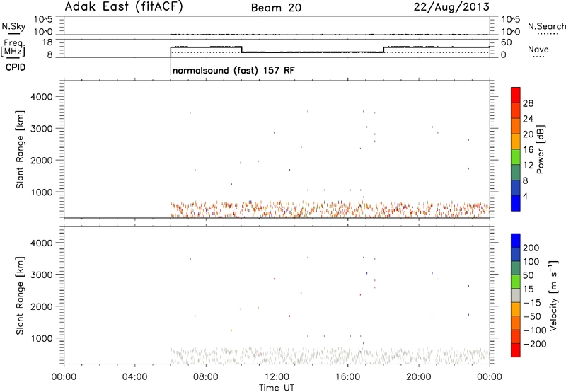Click the "Beam 20" header label
The width and height of the screenshot is (566, 392).
(276, 8)
